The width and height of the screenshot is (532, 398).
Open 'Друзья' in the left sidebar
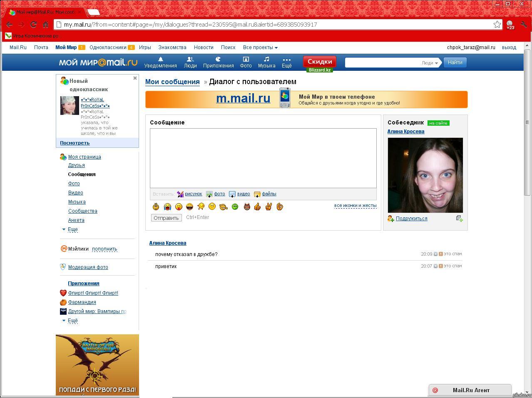pyautogui.click(x=76, y=165)
